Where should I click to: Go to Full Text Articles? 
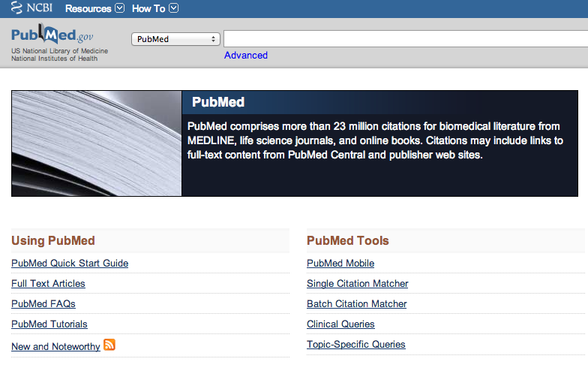pos(48,284)
